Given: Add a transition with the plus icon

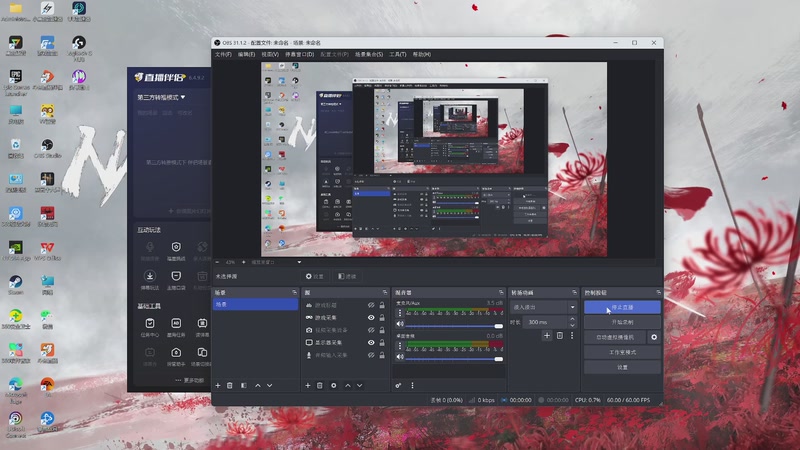Looking at the screenshot, I should click(x=547, y=336).
